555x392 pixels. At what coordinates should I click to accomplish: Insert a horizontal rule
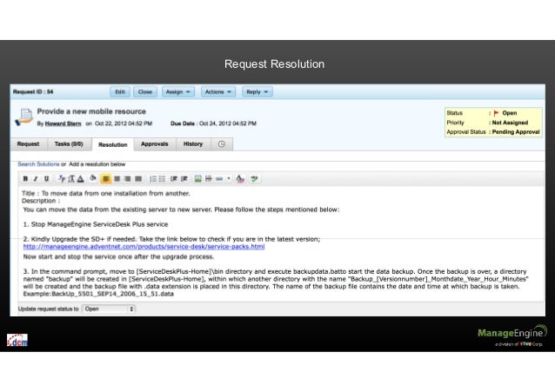pyautogui.click(x=209, y=179)
